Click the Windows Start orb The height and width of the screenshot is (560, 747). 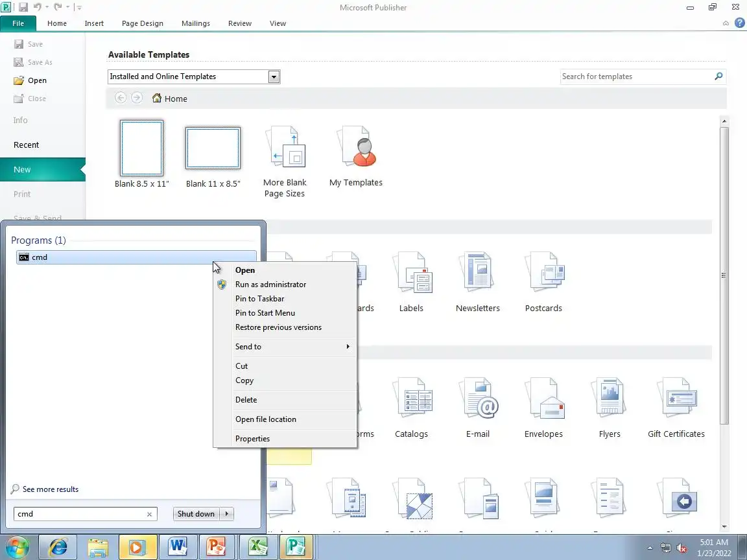(x=17, y=547)
